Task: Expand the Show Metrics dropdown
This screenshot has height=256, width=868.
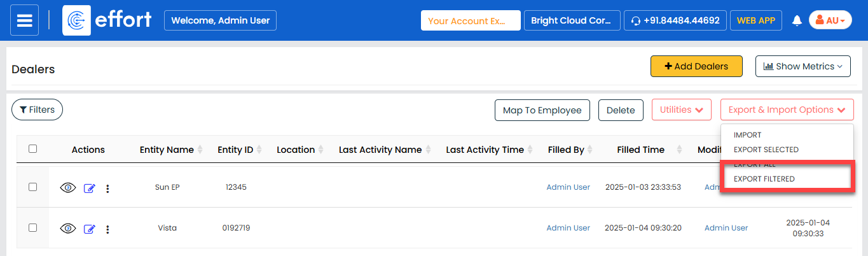Action: [x=803, y=66]
